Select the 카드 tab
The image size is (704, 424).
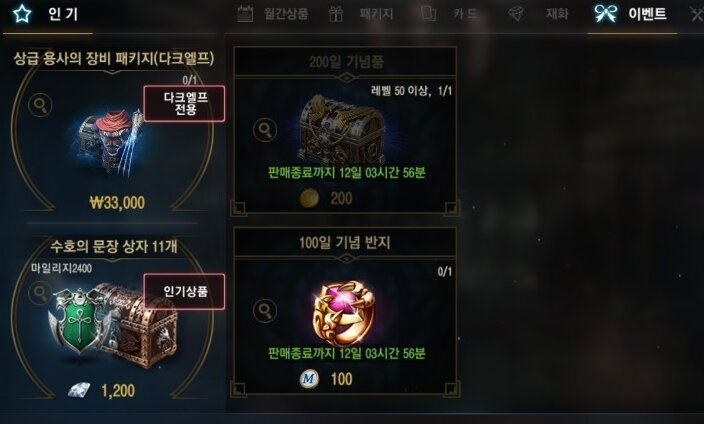[465, 14]
